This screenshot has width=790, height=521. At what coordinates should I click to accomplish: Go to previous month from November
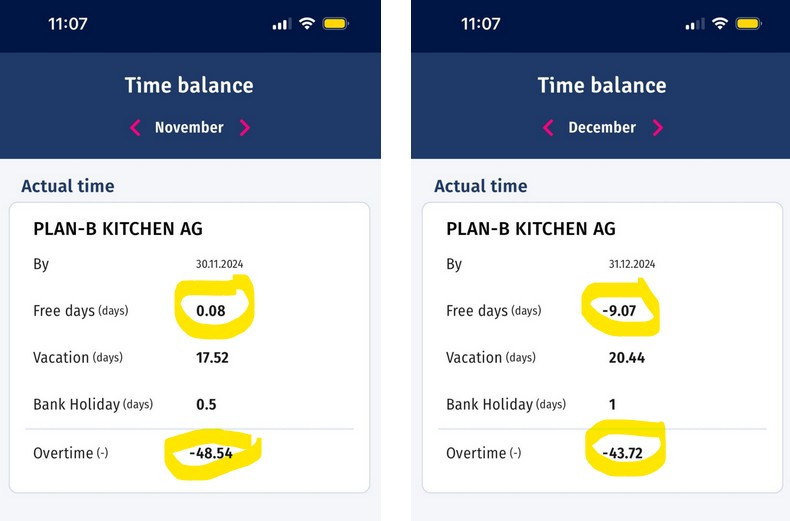[x=135, y=127]
